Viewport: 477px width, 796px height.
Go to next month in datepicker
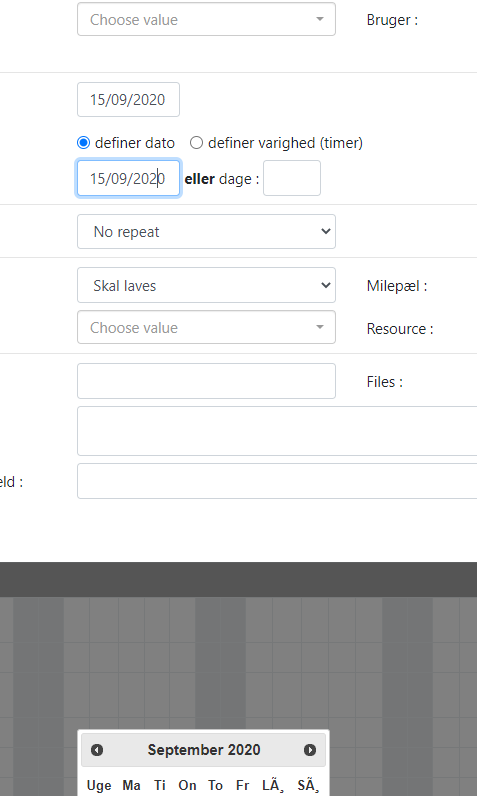(x=310, y=750)
